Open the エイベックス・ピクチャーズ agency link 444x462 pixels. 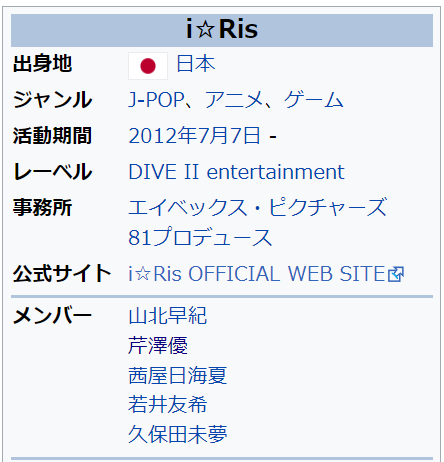(x=258, y=207)
